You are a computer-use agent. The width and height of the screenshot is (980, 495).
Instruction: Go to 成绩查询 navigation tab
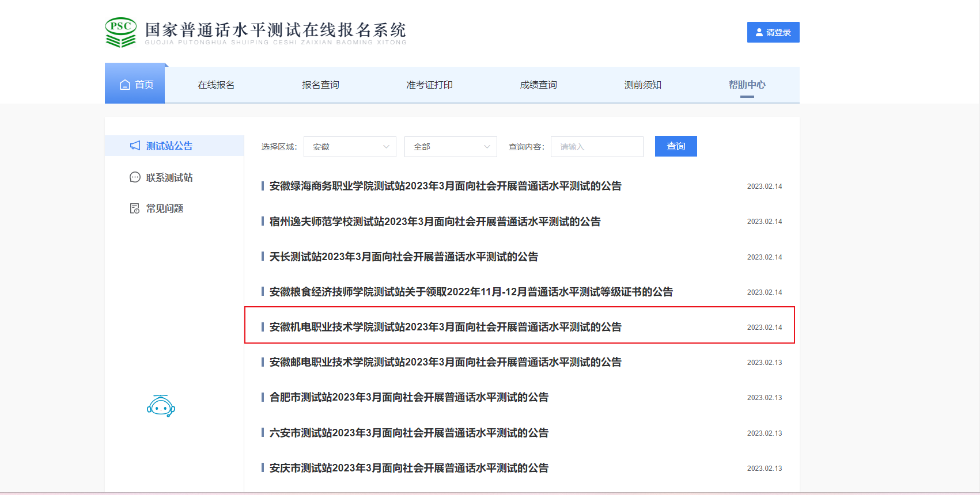(538, 85)
